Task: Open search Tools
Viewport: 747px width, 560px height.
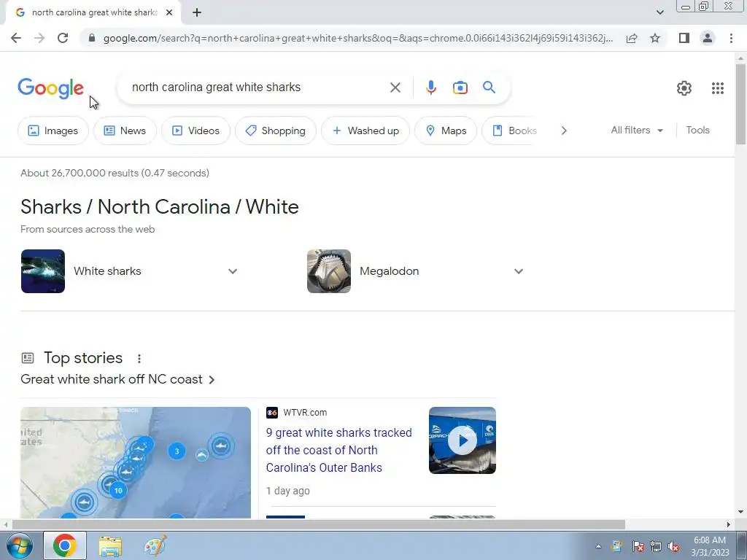Action: click(x=697, y=130)
